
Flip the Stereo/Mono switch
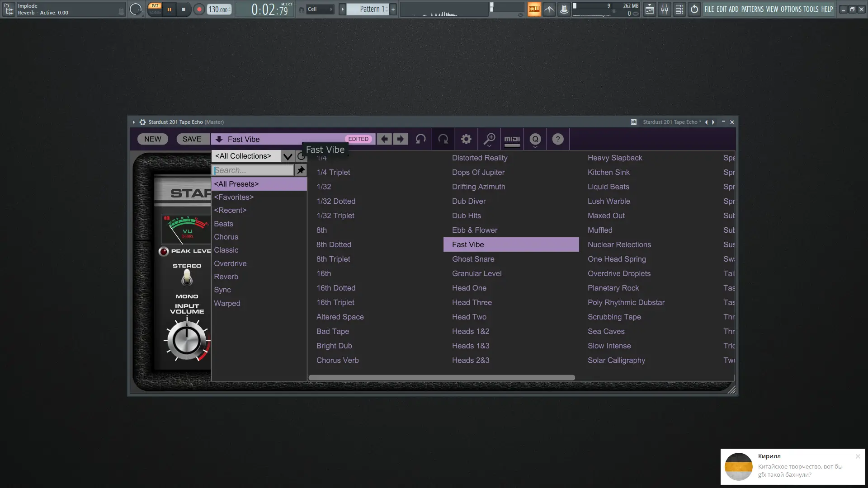pyautogui.click(x=187, y=277)
